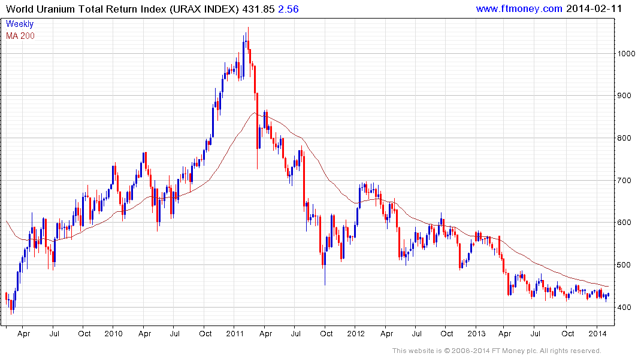The image size is (644, 359).
Task: Select the 2011 year label on time axis
Action: (x=235, y=333)
